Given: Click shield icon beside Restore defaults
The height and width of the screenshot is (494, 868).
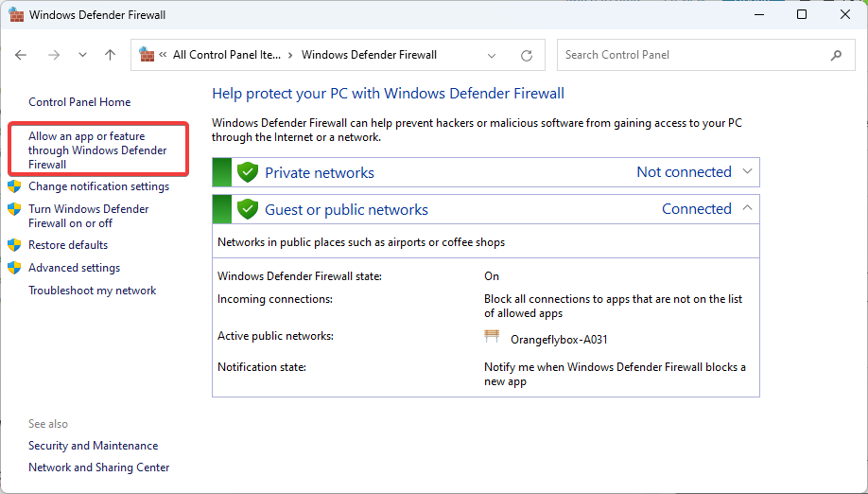Looking at the screenshot, I should [x=14, y=245].
